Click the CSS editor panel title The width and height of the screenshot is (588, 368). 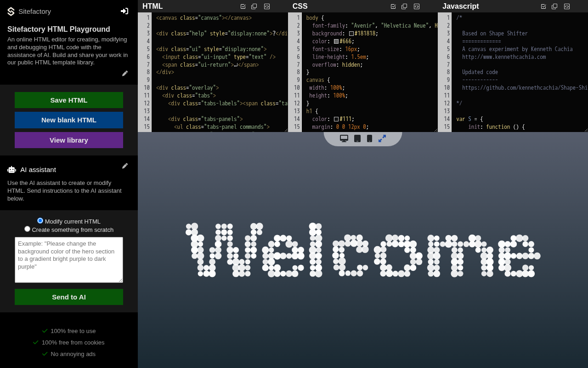300,6
